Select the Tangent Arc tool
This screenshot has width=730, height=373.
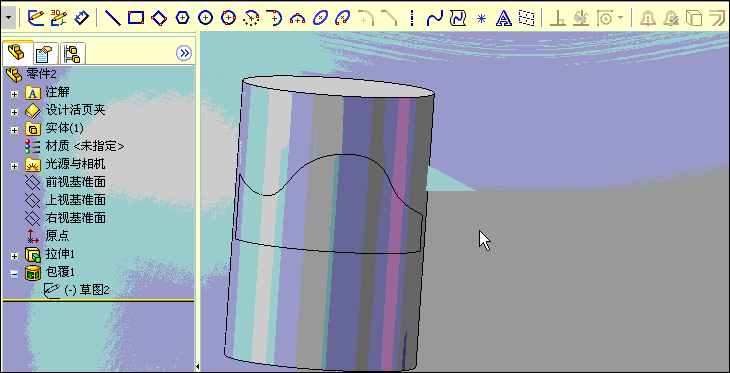point(274,18)
